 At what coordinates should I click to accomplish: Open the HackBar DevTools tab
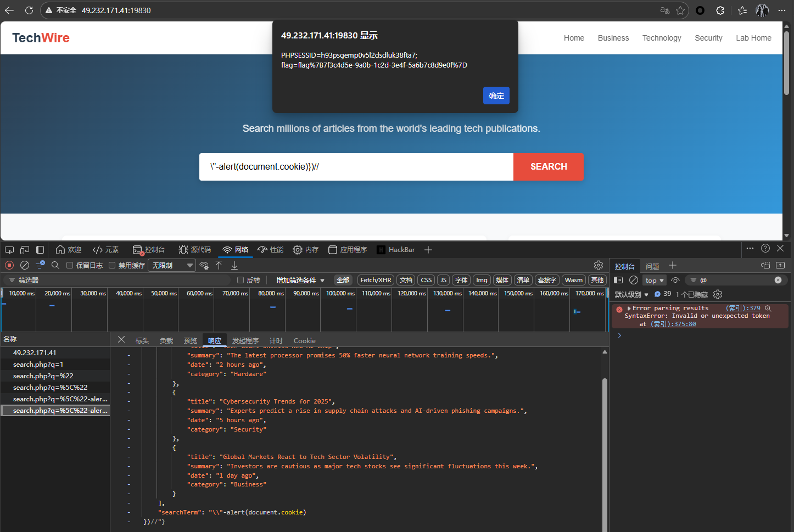pyautogui.click(x=396, y=250)
